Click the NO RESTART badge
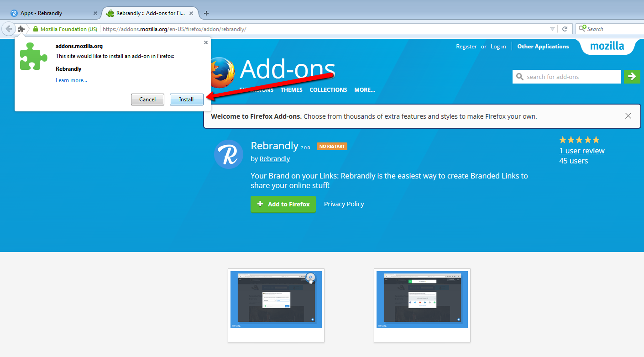The height and width of the screenshot is (357, 644). (x=332, y=147)
